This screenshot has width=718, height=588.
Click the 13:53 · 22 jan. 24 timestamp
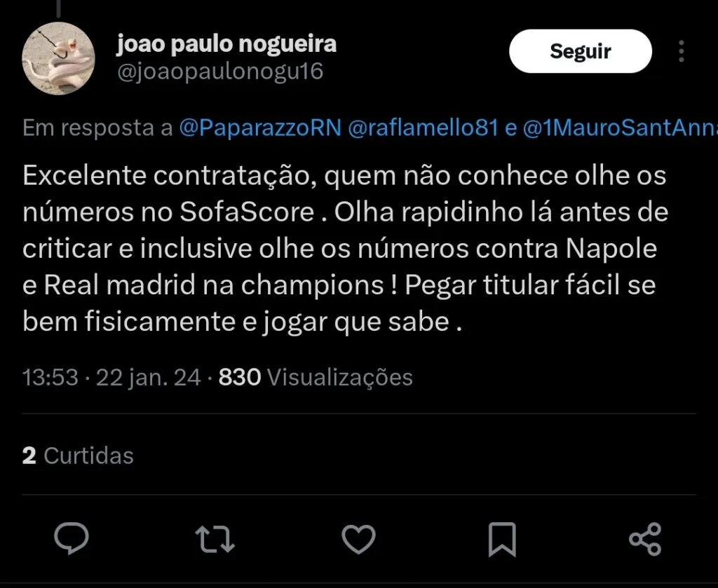click(112, 378)
